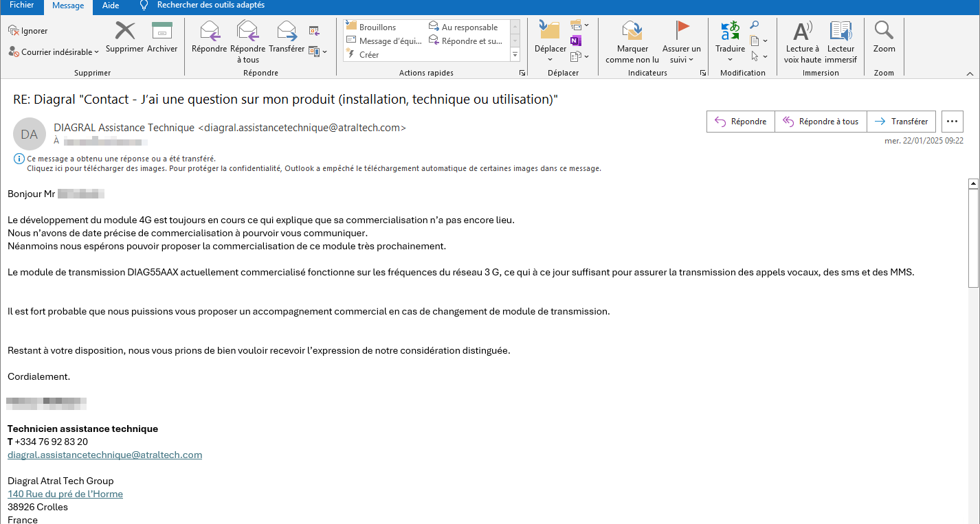Open the 140 Rue du pré de l'Horme link
This screenshot has width=980, height=524.
pos(65,494)
